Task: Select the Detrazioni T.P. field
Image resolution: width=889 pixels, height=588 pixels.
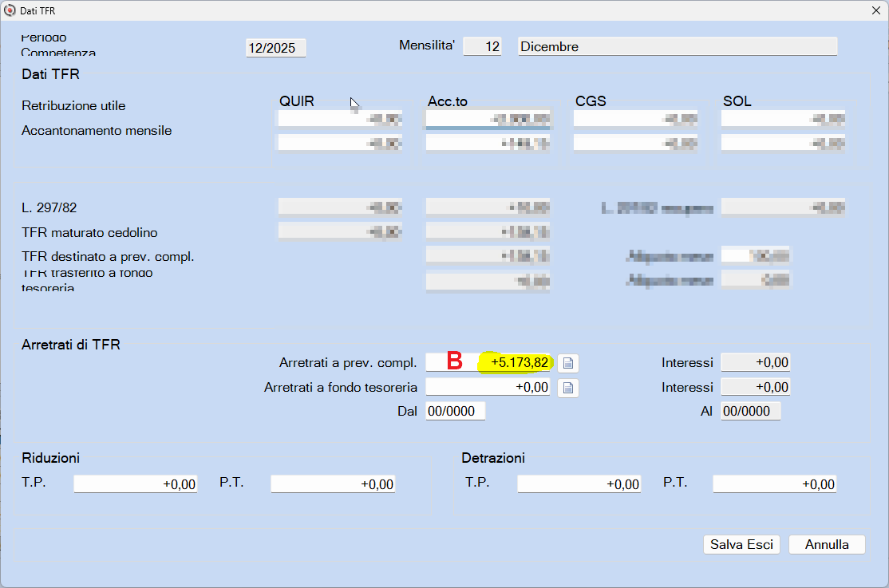Action: pos(579,484)
